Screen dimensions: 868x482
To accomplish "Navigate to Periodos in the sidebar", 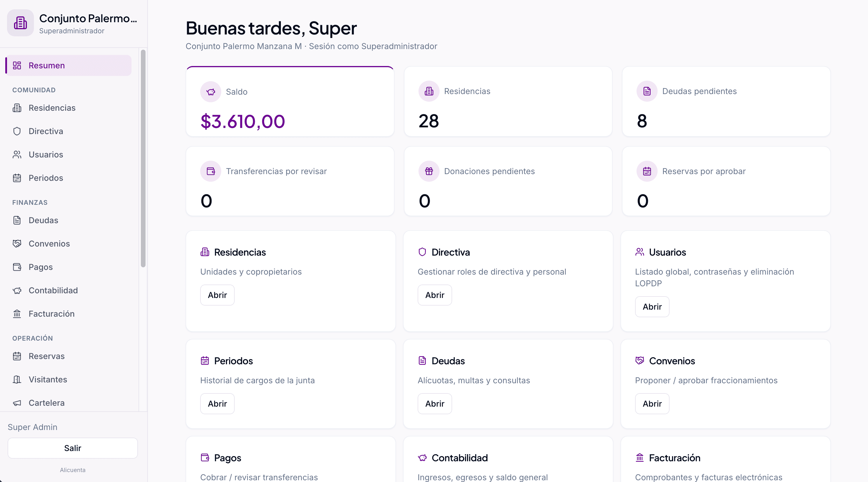I will (x=68, y=178).
